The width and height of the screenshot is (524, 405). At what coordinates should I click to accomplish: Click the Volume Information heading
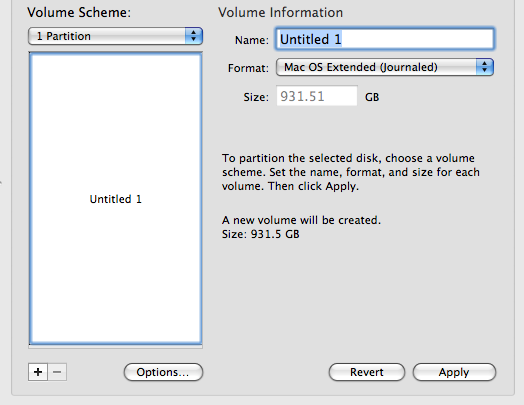pos(280,13)
